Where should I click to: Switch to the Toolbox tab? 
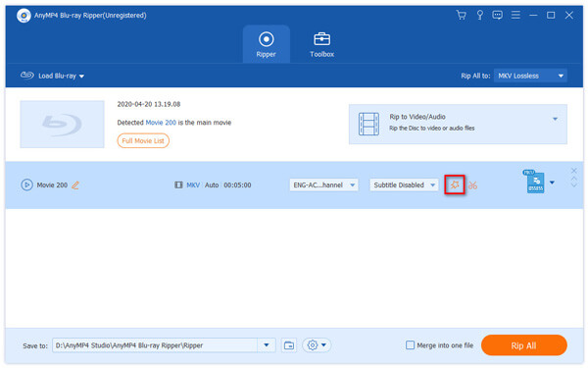tap(321, 44)
